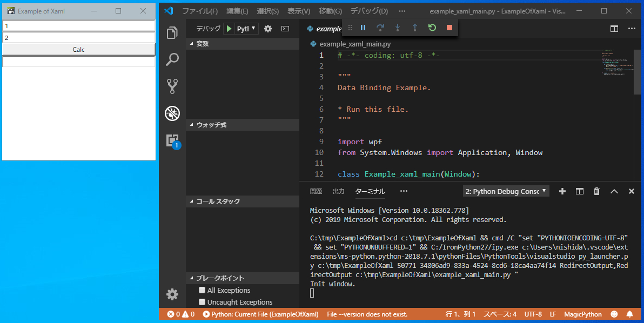
Task: Restart the debug session
Action: coord(432,28)
